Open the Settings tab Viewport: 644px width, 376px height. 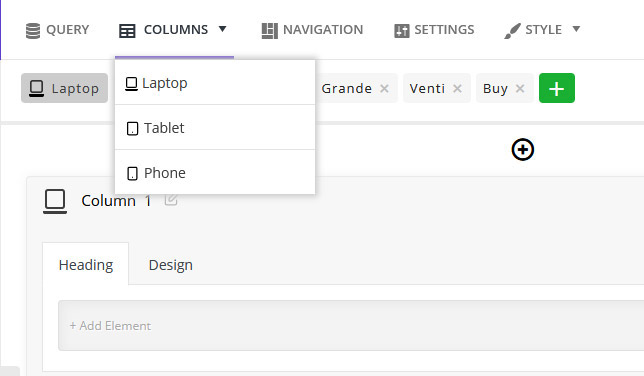pyautogui.click(x=434, y=30)
